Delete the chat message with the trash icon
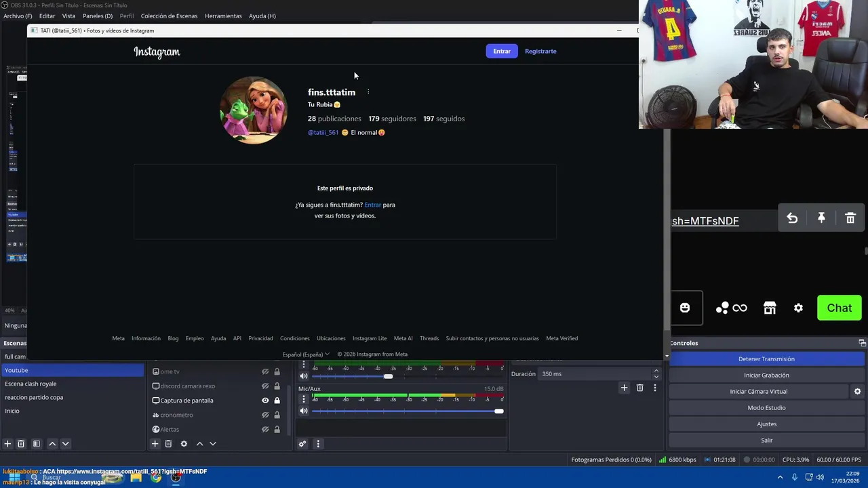 tap(850, 218)
